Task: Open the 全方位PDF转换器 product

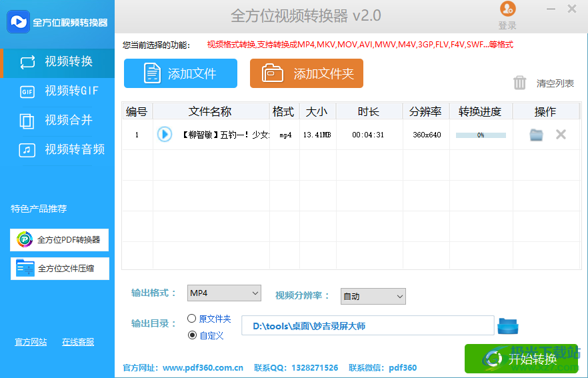Action: [59, 239]
